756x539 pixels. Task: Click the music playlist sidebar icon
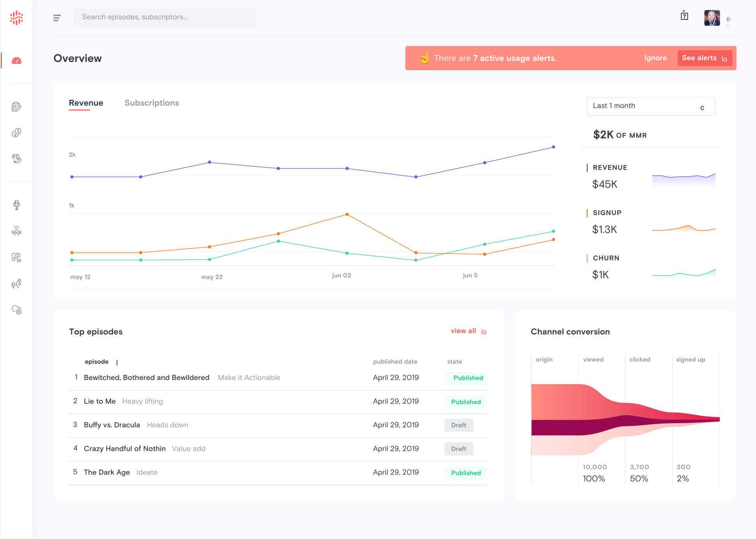pyautogui.click(x=16, y=257)
